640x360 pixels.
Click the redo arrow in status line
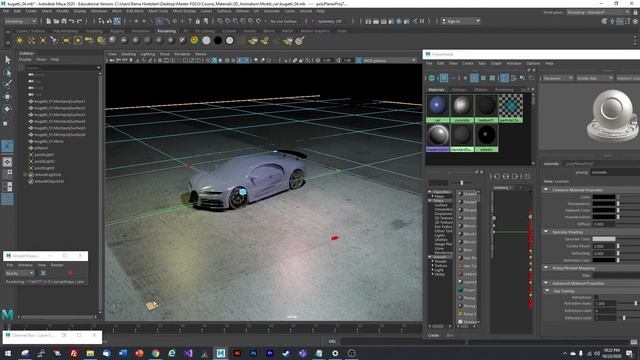coord(80,21)
